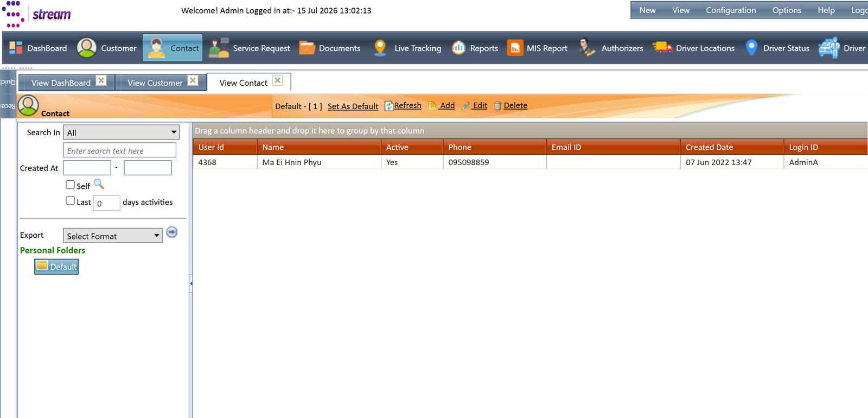Click user id 4368 cell
Image resolution: width=868 pixels, height=418 pixels.
(225, 162)
